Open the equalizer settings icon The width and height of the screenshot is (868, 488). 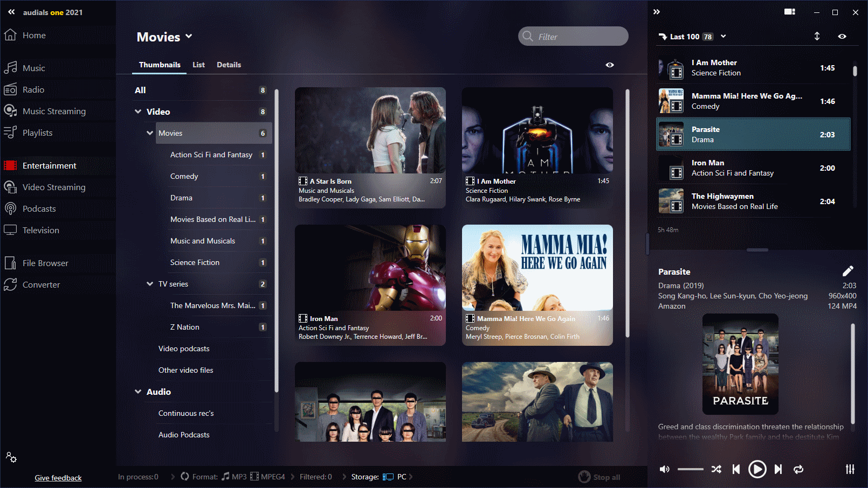[x=850, y=469]
